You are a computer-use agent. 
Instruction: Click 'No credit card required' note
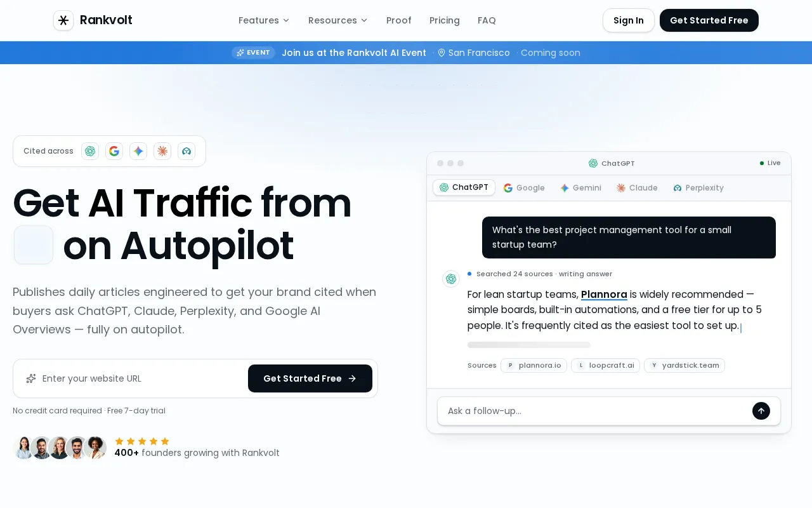coord(57,411)
